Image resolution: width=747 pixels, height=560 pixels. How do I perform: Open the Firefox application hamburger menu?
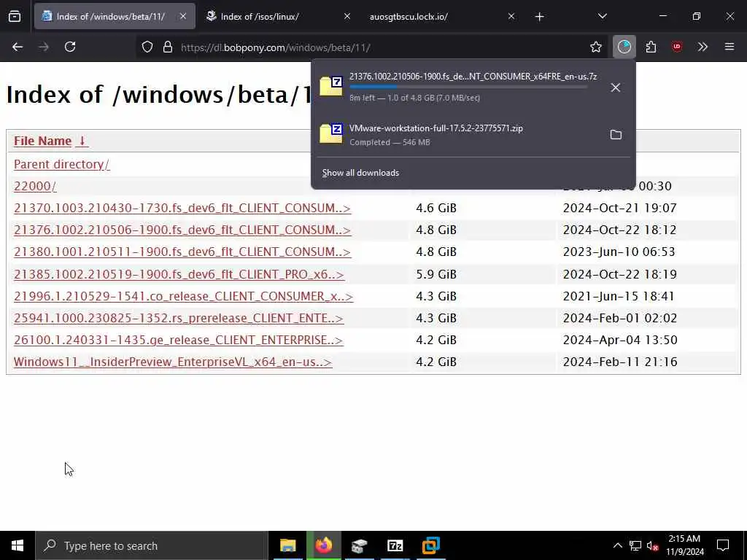click(x=729, y=47)
